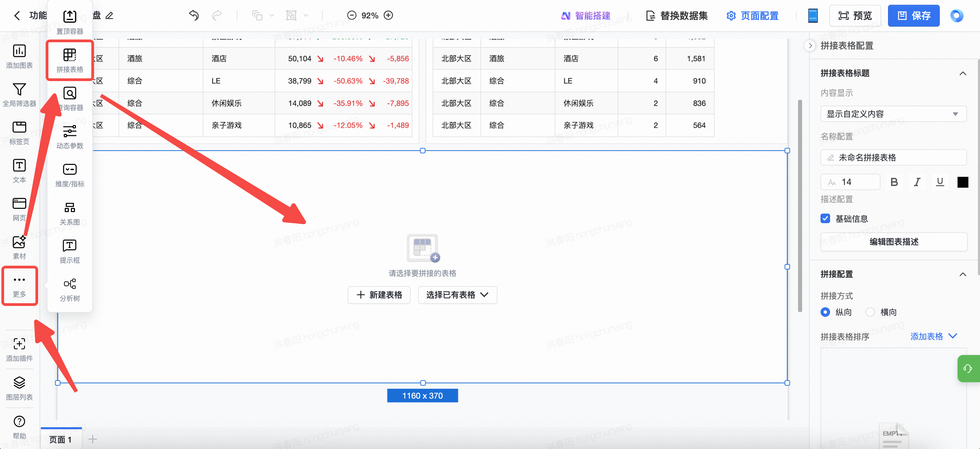
Task: Click the 拼接表格 icon in the popup menu
Action: click(x=70, y=56)
